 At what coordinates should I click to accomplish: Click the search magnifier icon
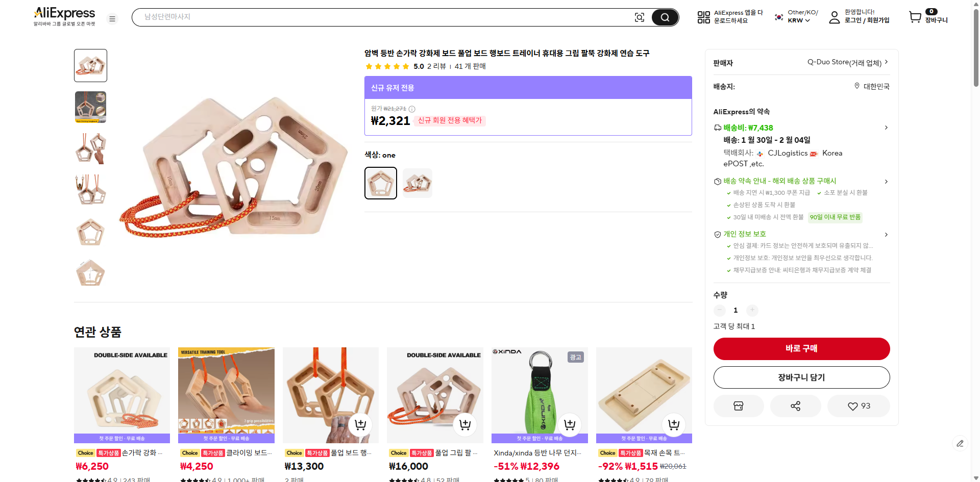click(x=665, y=17)
